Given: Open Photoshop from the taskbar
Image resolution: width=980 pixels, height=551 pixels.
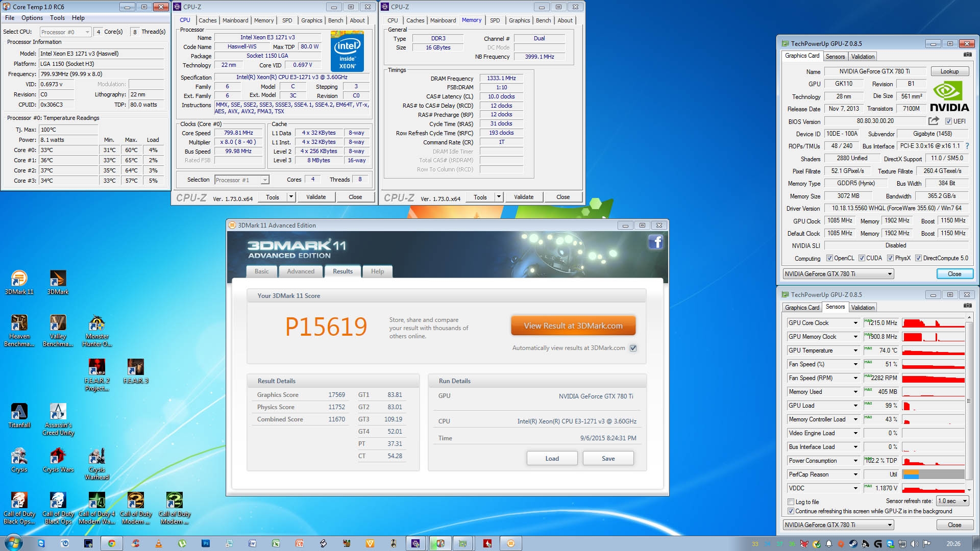Looking at the screenshot, I should [205, 543].
